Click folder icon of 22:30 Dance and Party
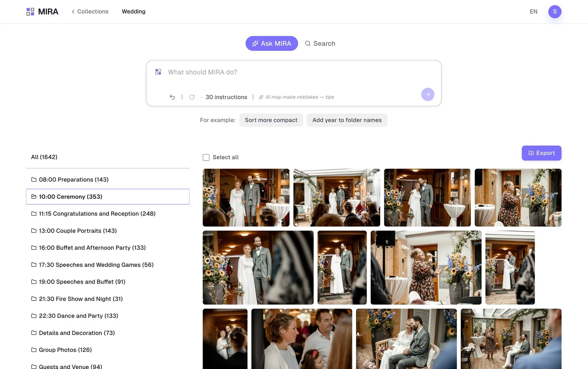Image resolution: width=588 pixels, height=369 pixels. (x=34, y=316)
